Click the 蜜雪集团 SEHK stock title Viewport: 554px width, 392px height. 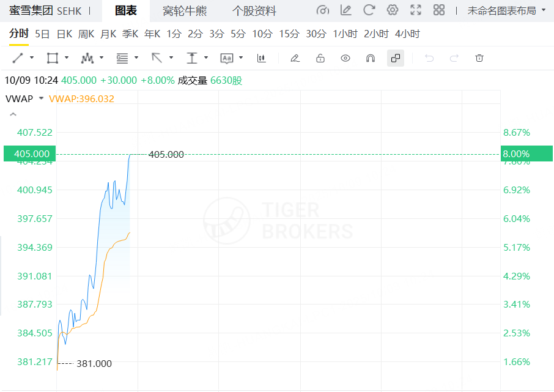45,11
